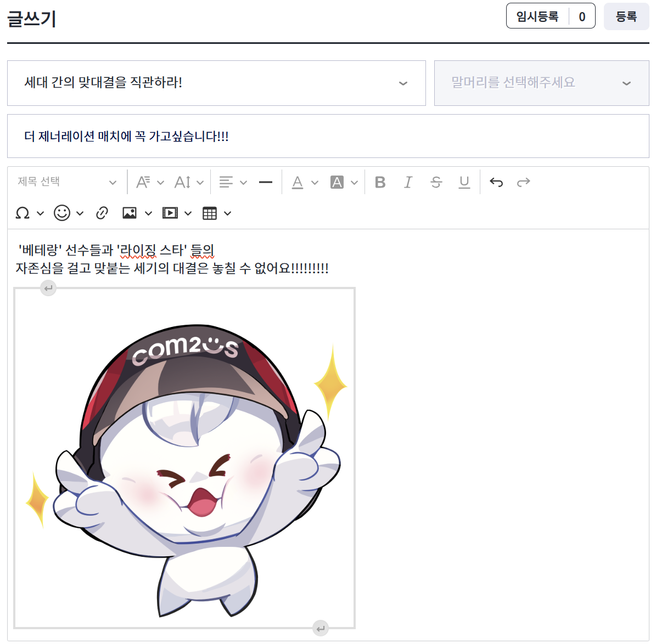The height and width of the screenshot is (644, 656).
Task: Toggle strikethrough text formatting
Action: (x=436, y=182)
